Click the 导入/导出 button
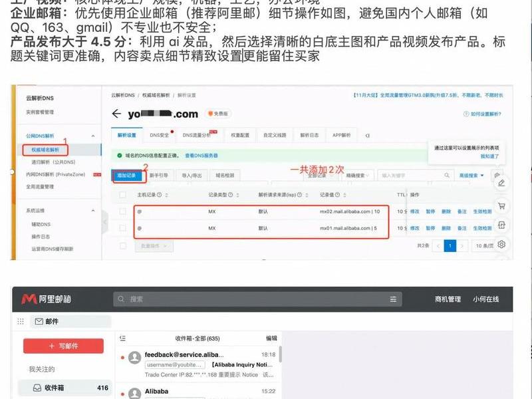532x399 pixels. 192,176
